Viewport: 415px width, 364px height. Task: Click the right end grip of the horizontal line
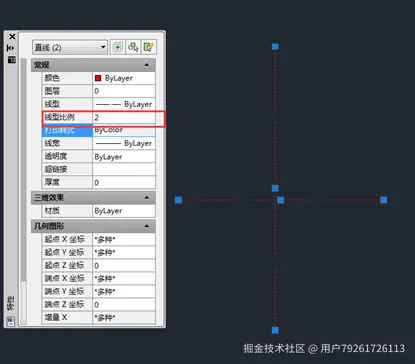click(x=384, y=200)
